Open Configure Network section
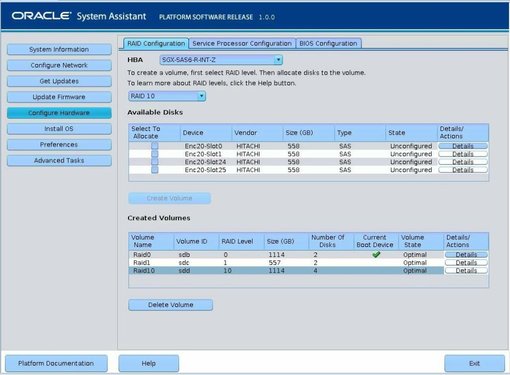Screen dimensions: 510x375 [59, 65]
